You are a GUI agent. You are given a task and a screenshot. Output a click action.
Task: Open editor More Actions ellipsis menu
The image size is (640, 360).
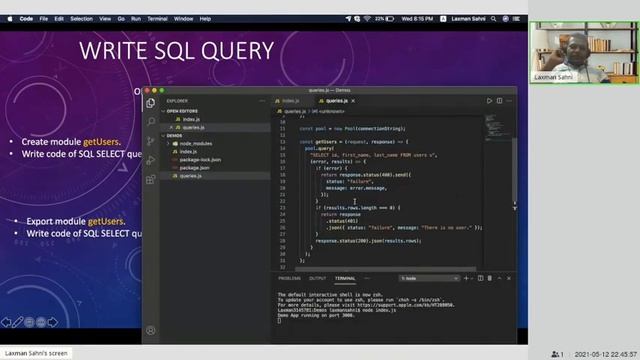coord(509,100)
